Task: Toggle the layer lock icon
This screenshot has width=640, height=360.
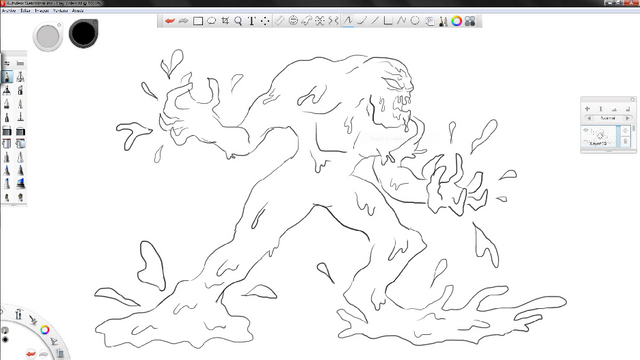Action: 626,141
